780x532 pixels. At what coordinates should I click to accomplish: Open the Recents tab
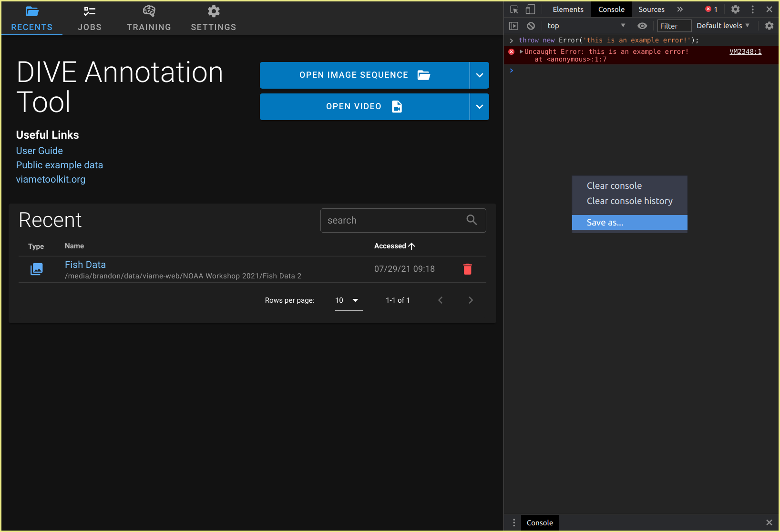coord(32,18)
